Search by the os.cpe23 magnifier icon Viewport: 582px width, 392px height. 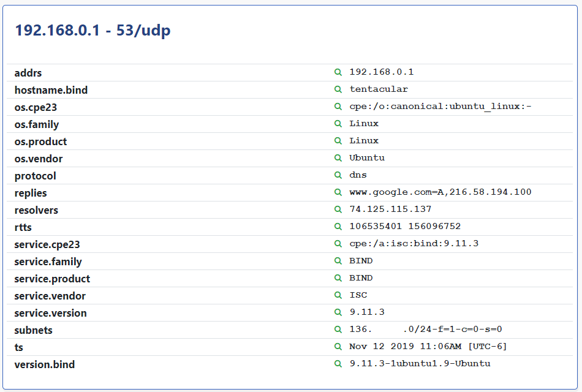point(338,107)
